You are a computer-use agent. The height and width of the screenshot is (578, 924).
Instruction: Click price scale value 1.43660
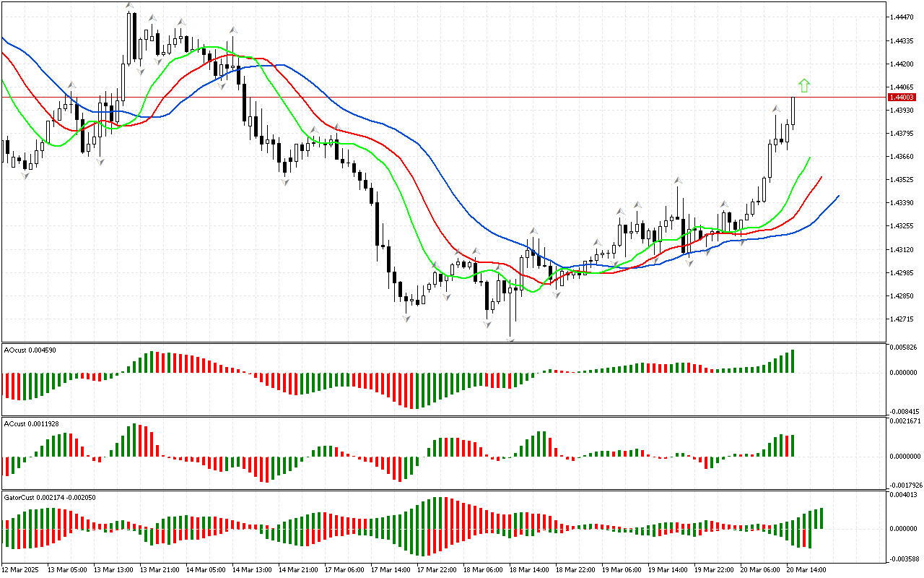coord(903,156)
